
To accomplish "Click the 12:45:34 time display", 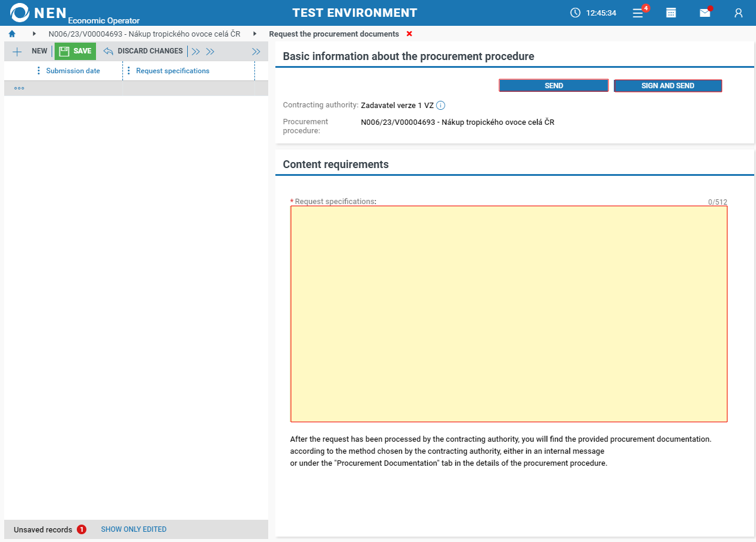I will 601,13.
